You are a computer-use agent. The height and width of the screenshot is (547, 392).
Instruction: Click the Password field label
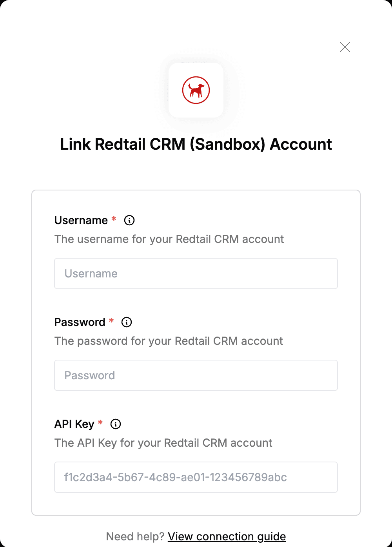pos(80,322)
